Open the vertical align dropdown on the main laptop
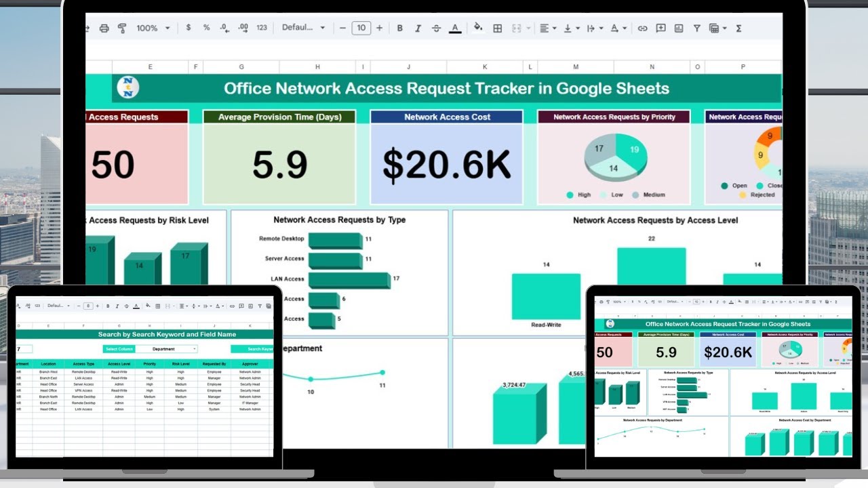 572,28
